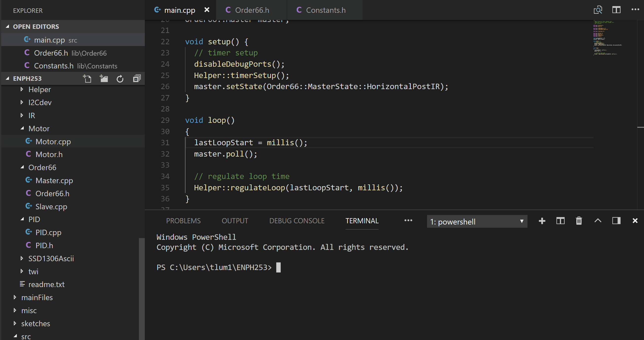
Task: Open Motor.cpp file in the tree
Action: tap(73, 142)
